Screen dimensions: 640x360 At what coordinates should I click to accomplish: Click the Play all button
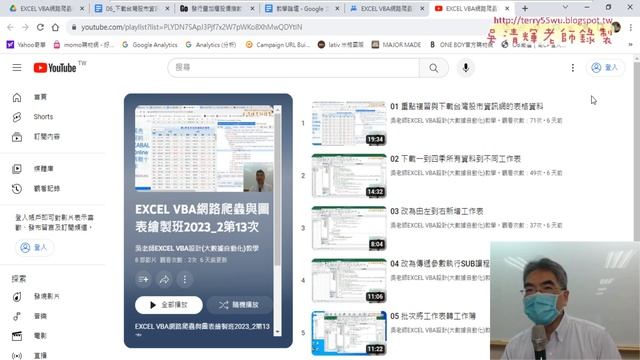[x=169, y=305]
